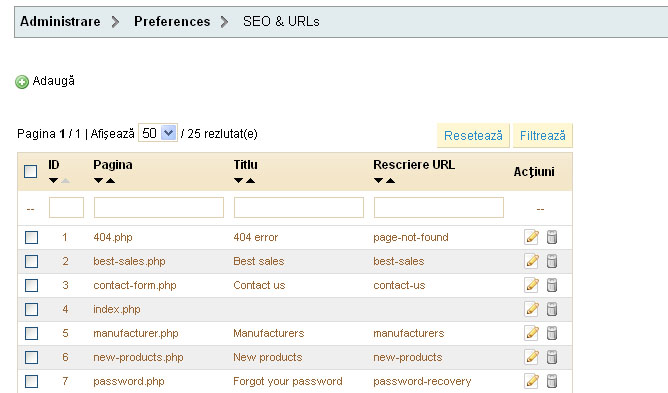Sort Pagina column descending arrow

98,181
